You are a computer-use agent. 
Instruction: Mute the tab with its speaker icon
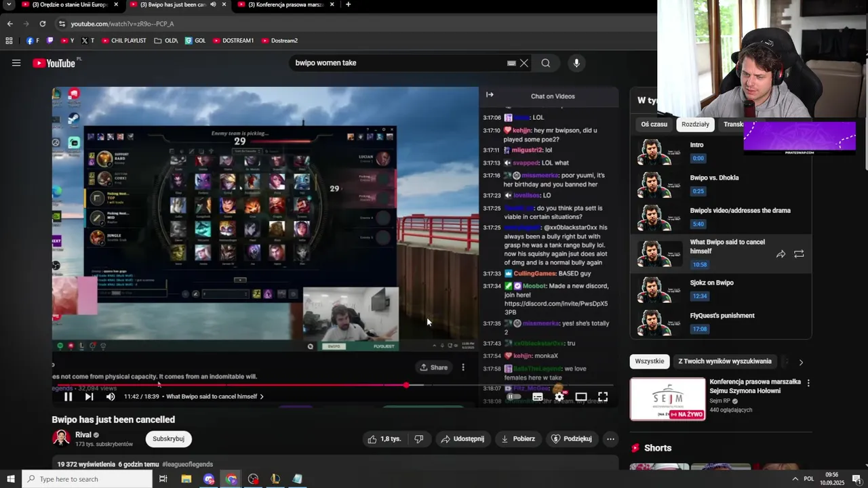tap(213, 5)
